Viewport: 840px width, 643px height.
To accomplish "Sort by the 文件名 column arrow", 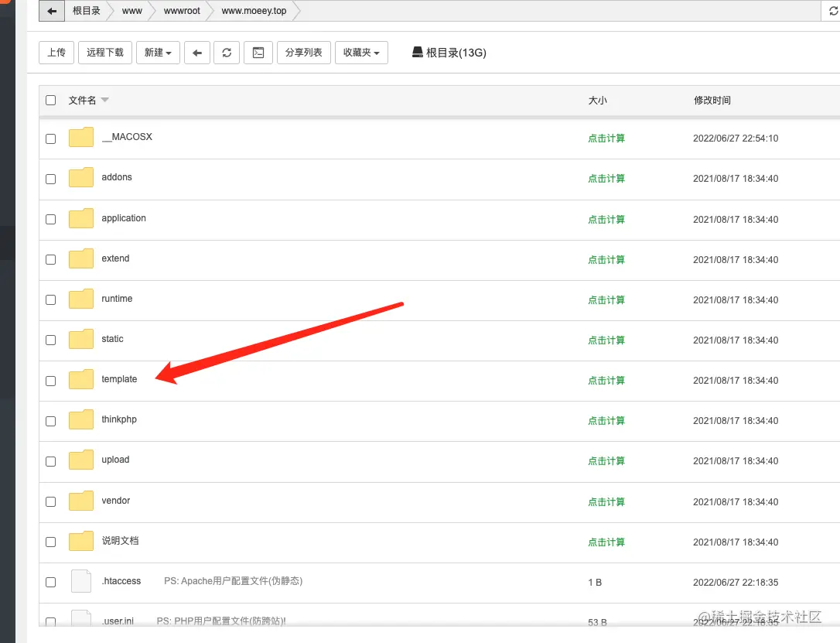I will (105, 100).
